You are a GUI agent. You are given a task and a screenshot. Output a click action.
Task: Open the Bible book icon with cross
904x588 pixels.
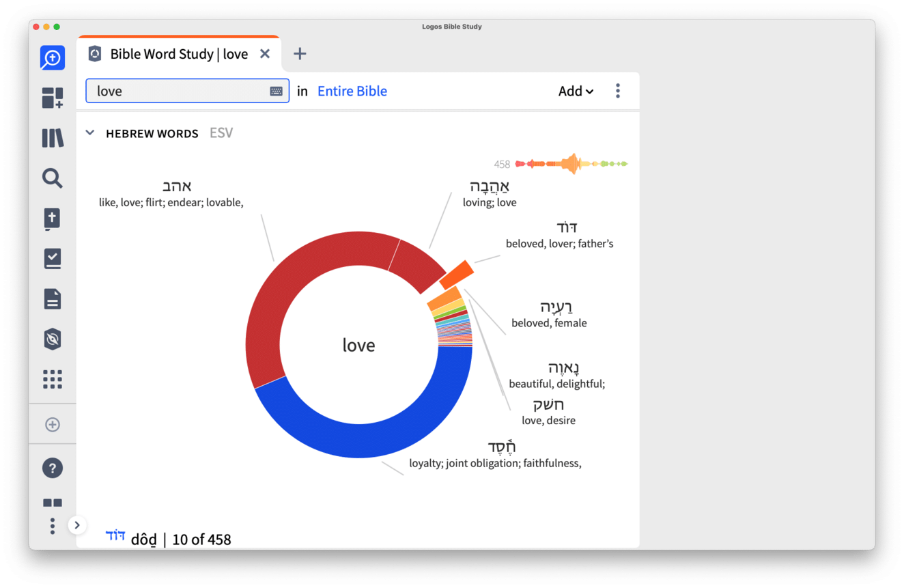coord(53,219)
